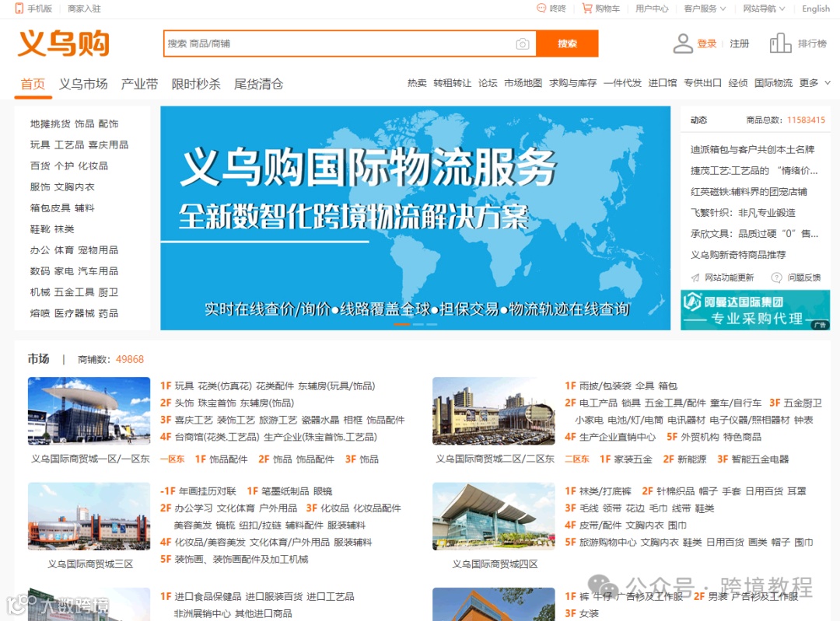Viewport: 840px width, 621px height.
Task: Click the 义乌国际商贸城一区 building thumbnail
Action: [x=89, y=410]
